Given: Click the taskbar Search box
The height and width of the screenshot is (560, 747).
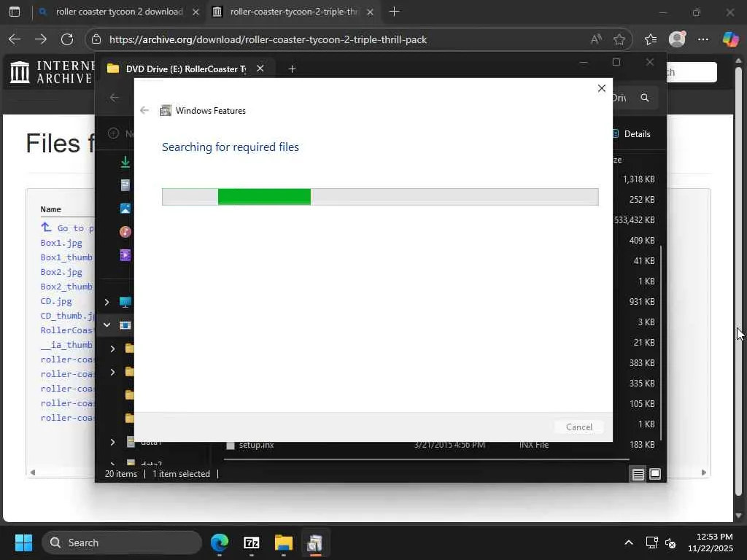Looking at the screenshot, I should click(122, 542).
